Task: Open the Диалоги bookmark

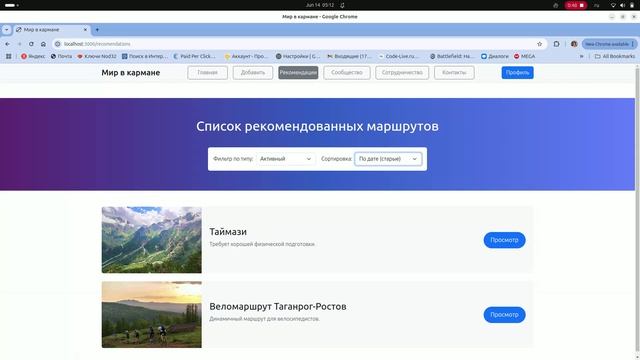Action: [495, 56]
